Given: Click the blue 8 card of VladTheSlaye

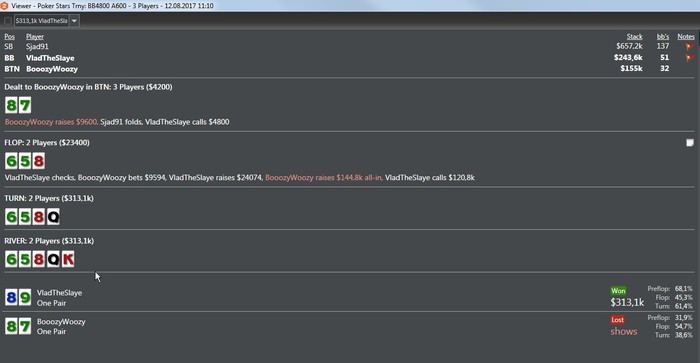Looking at the screenshot, I should pos(11,297).
